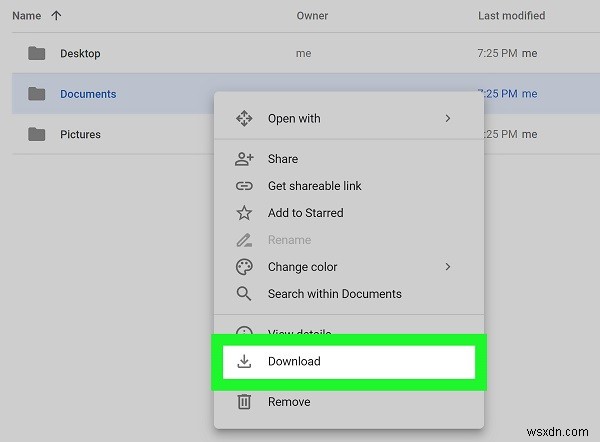The width and height of the screenshot is (600, 442).
Task: Expand the Open with submenu arrow
Action: coord(447,119)
